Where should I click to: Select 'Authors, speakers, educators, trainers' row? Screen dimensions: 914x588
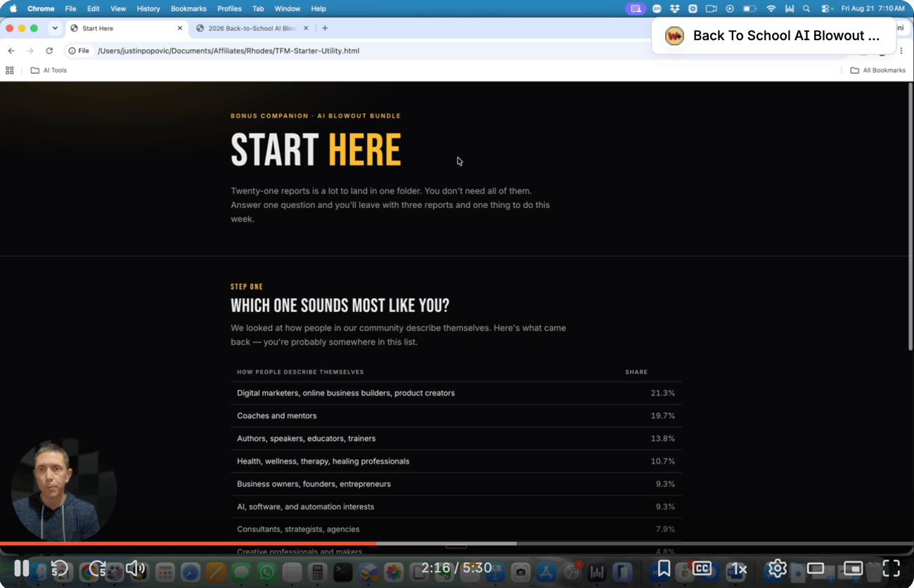456,438
